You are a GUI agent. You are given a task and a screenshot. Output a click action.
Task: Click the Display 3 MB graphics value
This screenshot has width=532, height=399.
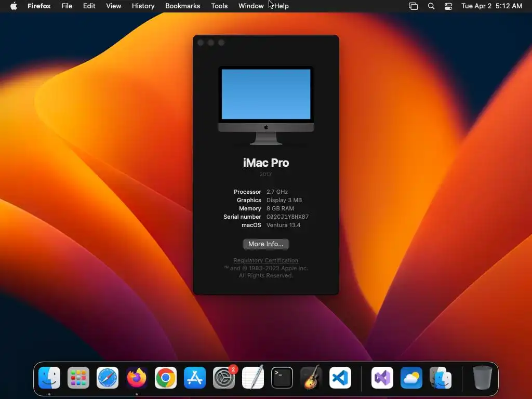(x=284, y=200)
